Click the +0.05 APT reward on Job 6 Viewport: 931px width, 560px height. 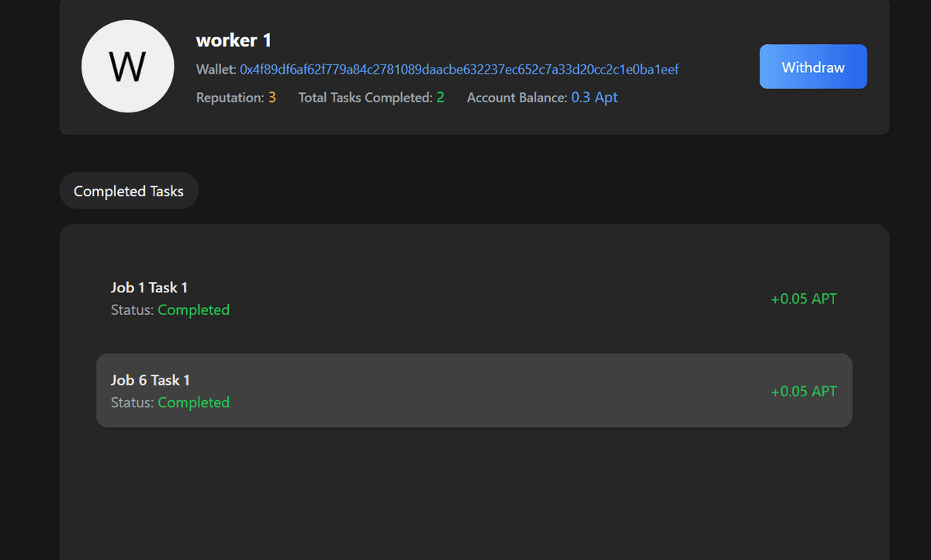(x=804, y=391)
